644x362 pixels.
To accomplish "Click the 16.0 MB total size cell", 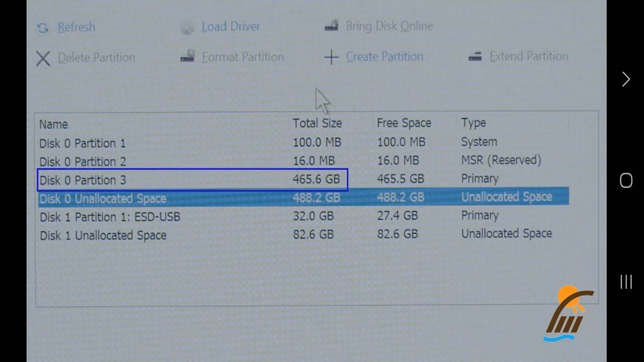I will [314, 160].
